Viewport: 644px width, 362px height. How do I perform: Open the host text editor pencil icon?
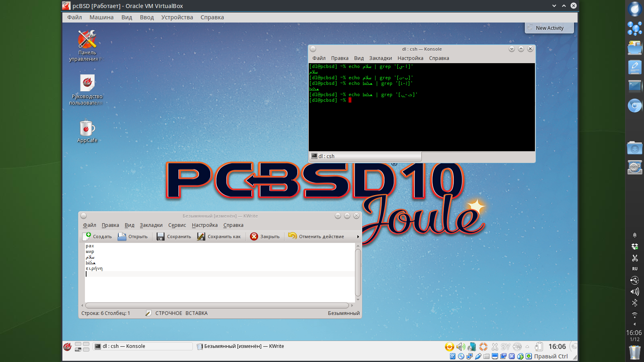click(x=635, y=67)
